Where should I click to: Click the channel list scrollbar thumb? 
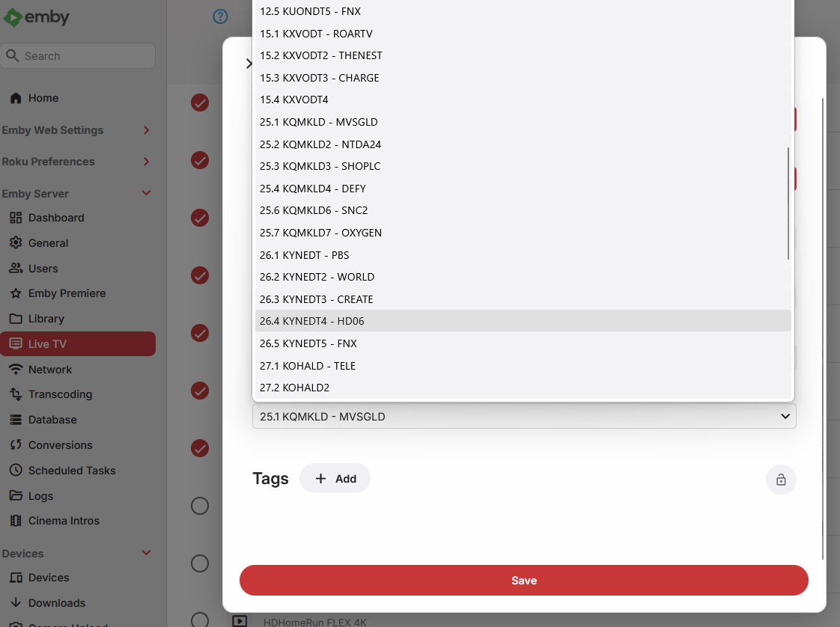[788, 204]
